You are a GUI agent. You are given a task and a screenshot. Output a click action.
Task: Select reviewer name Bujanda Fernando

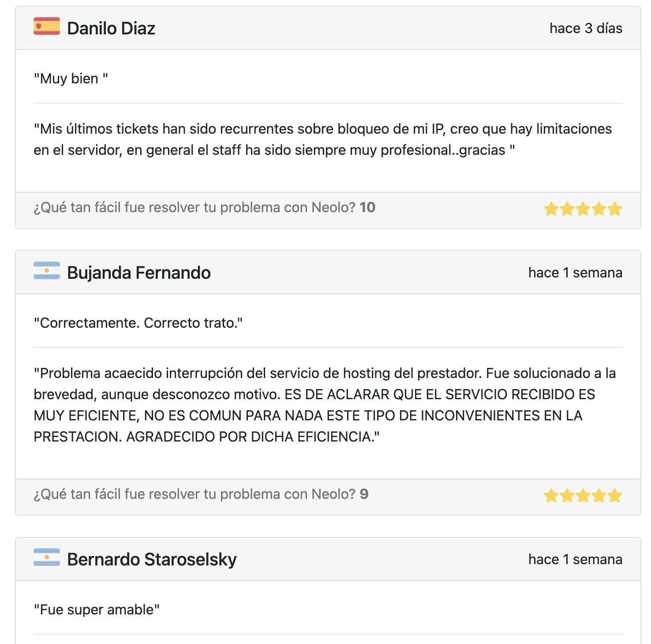pyautogui.click(x=139, y=273)
